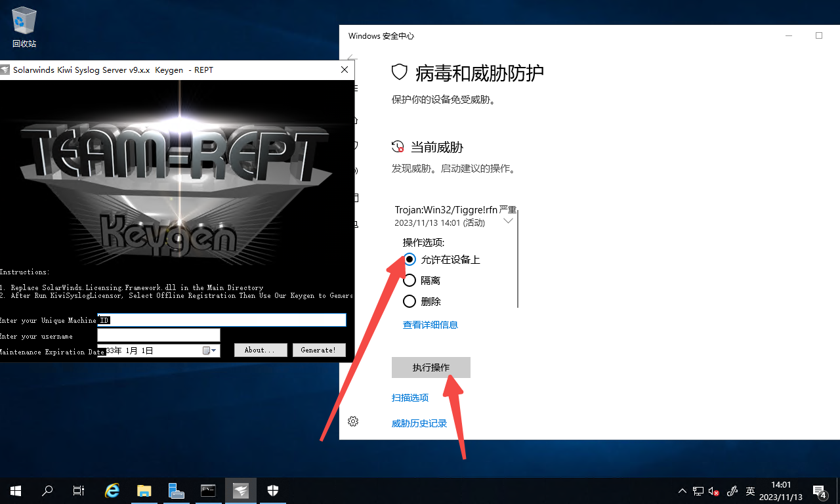The width and height of the screenshot is (840, 504).
Task: Click Unique Machine ID input field
Action: (x=221, y=320)
